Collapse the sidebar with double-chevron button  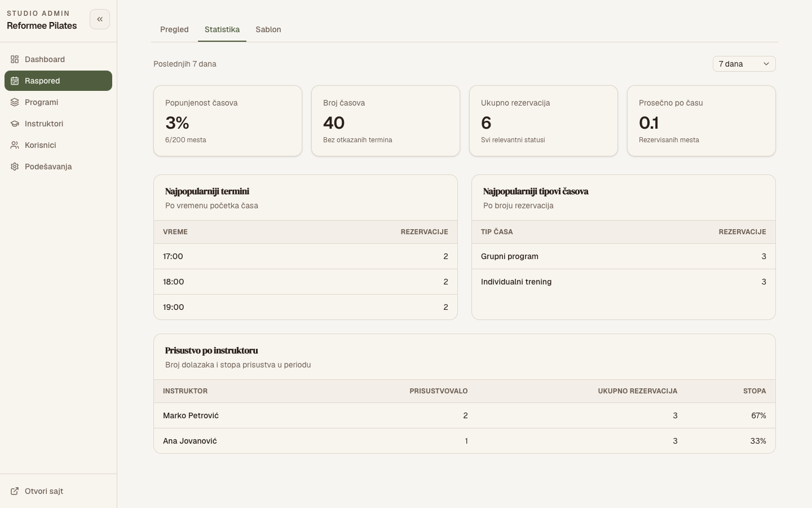pyautogui.click(x=100, y=19)
